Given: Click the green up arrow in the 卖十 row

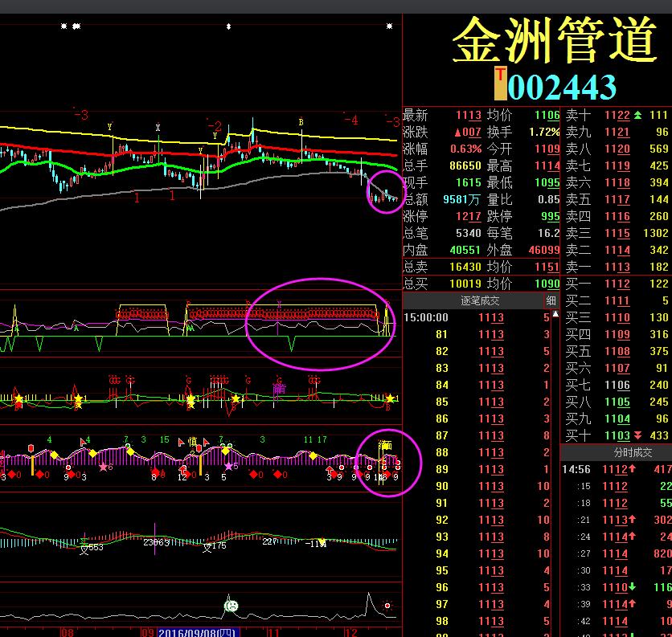Looking at the screenshot, I should point(637,115).
